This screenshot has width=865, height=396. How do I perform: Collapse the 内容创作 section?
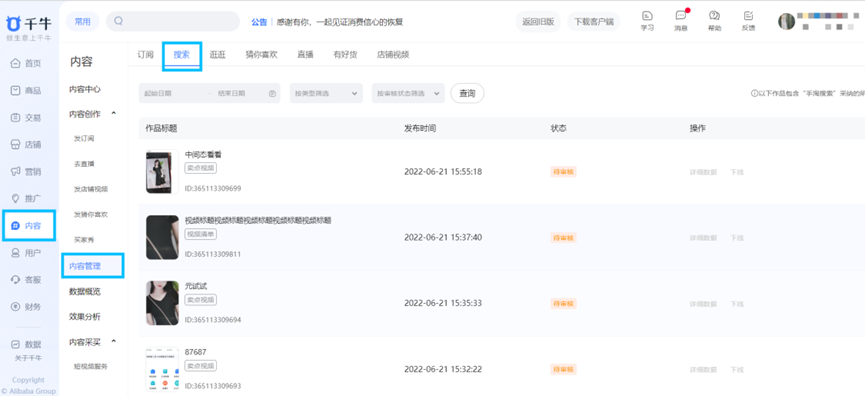pyautogui.click(x=114, y=114)
